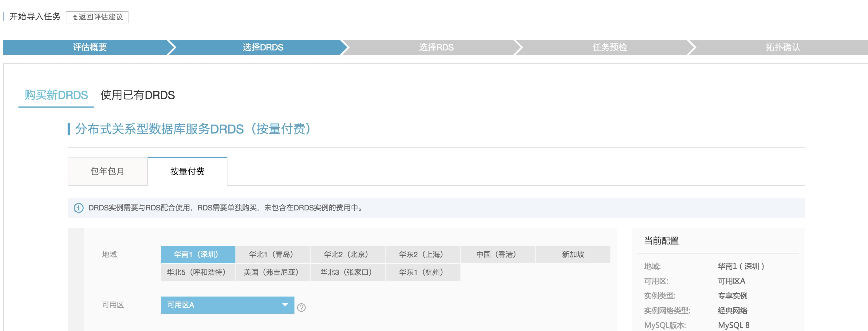
Task: Switch to the 购买新DRDS tab
Action: [x=56, y=95]
